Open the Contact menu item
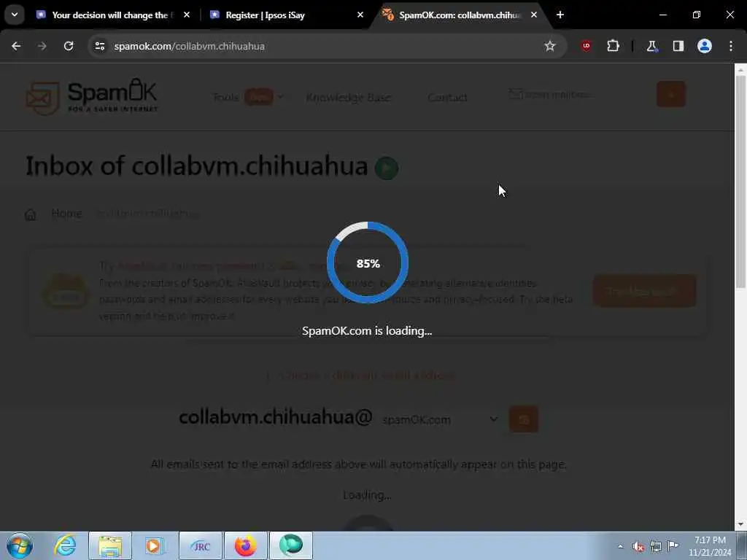747x560 pixels. point(447,97)
